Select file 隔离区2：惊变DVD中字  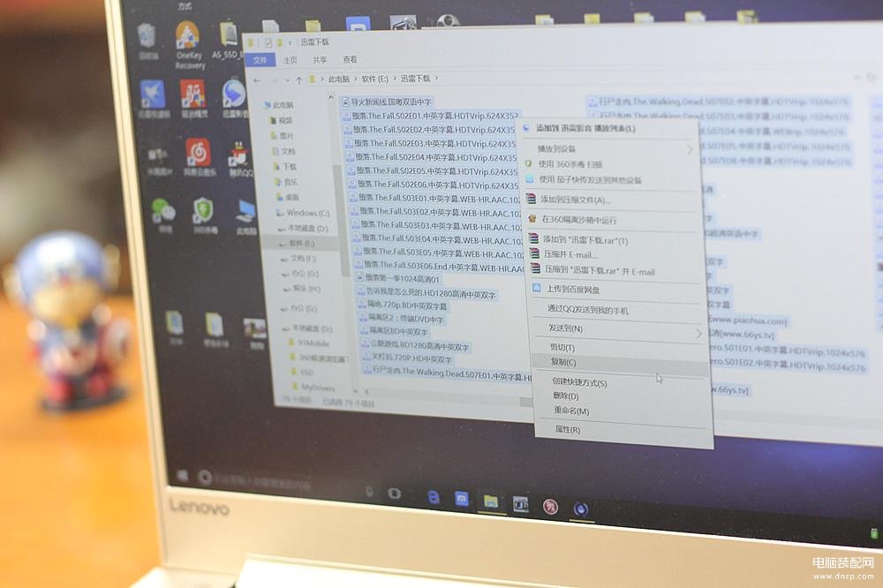point(402,319)
